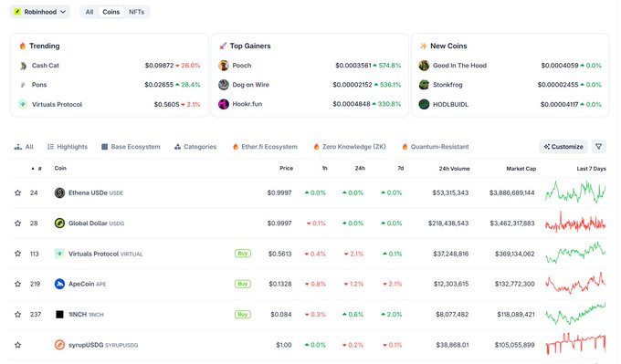Favorite Global Dollar with star
Image resolution: width=621 pixels, height=364 pixels.
[x=18, y=224]
